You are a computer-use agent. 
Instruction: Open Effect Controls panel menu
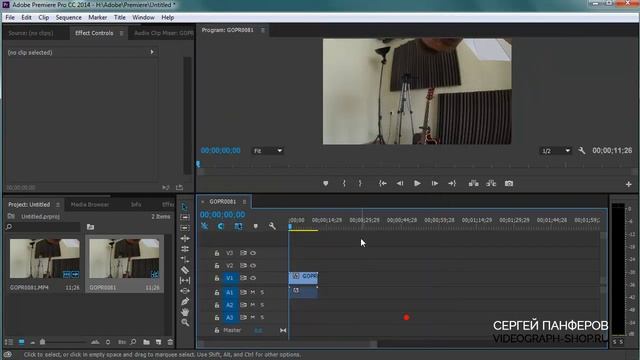pyautogui.click(x=121, y=33)
